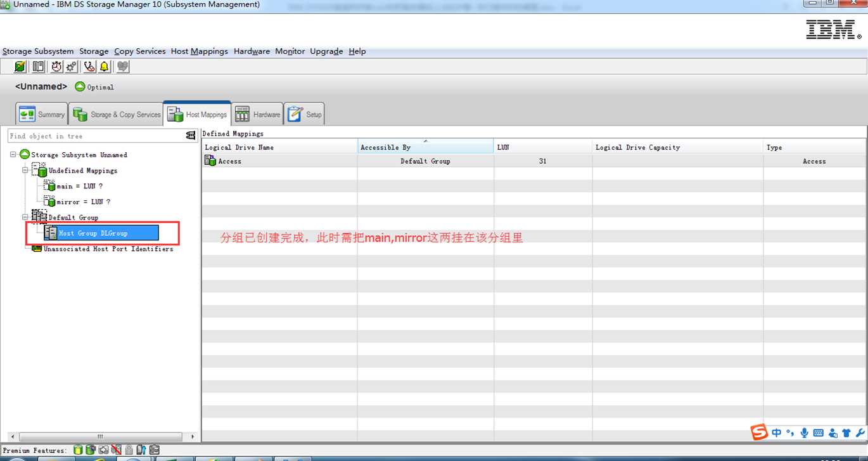Viewport: 868px width, 461px height.
Task: Toggle punctuation mode on Sogou bar
Action: coord(790,433)
